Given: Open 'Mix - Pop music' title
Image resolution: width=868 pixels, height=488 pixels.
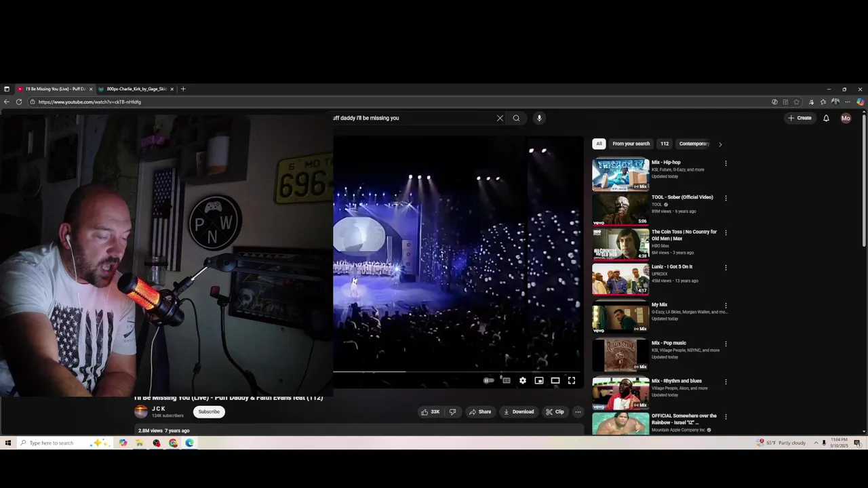Looking at the screenshot, I should point(669,343).
